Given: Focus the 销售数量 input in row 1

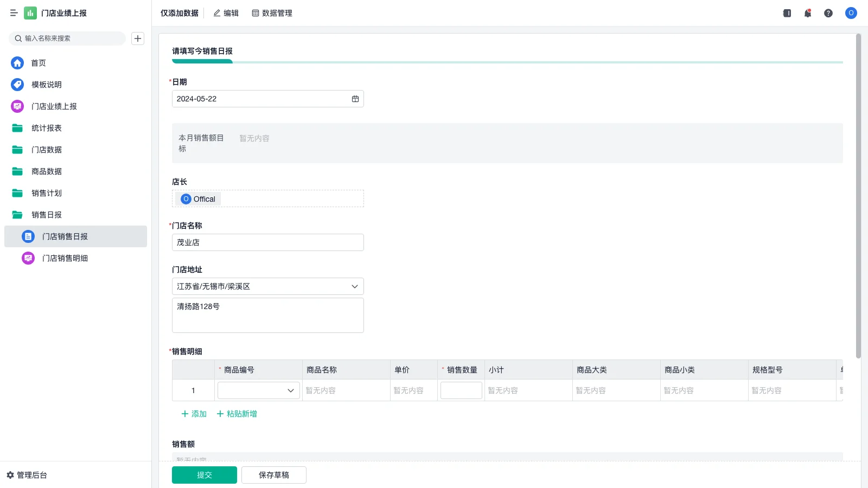Looking at the screenshot, I should [x=461, y=390].
